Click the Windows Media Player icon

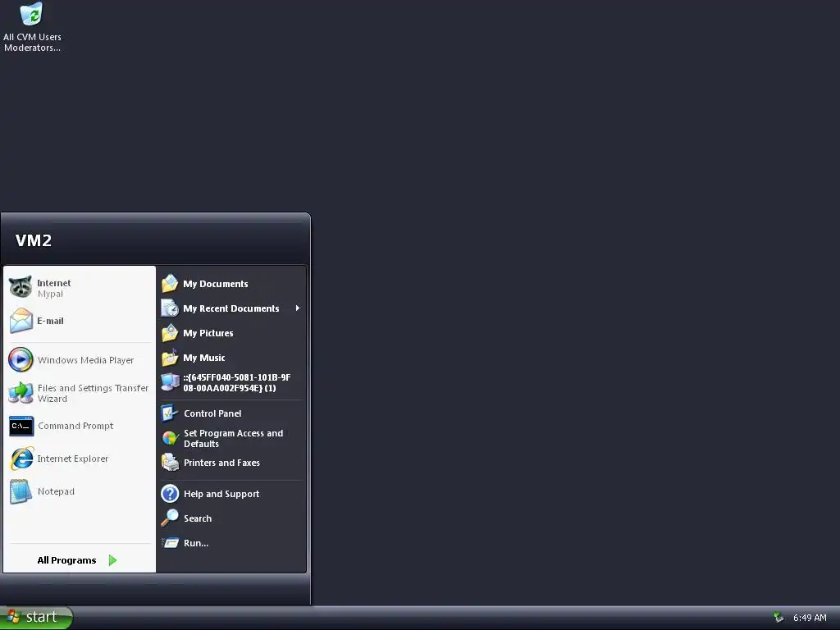(x=21, y=359)
